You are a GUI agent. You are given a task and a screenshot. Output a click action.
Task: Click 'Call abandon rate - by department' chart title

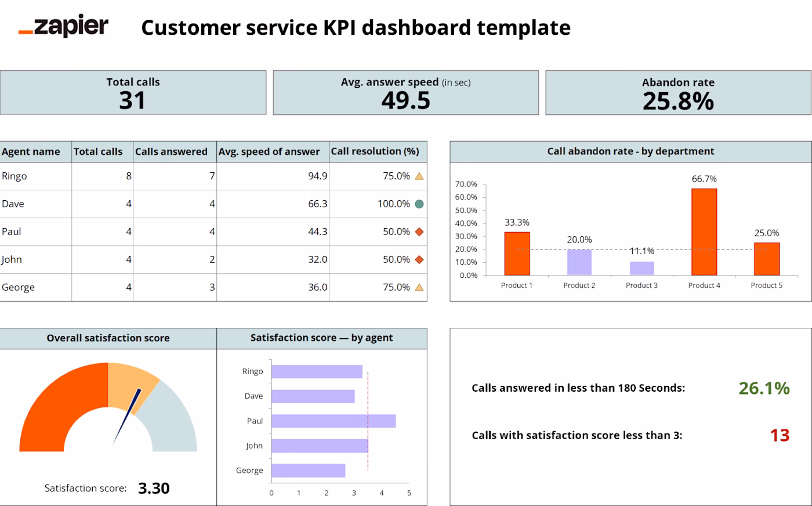(630, 151)
